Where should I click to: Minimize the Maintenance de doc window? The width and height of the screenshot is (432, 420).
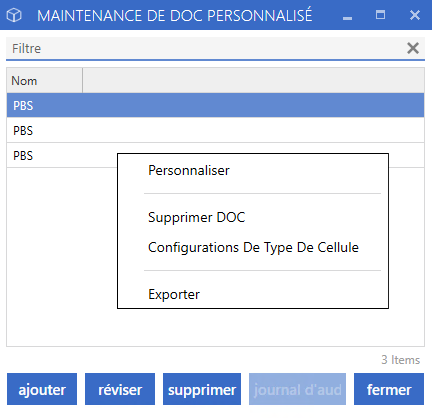click(x=347, y=16)
